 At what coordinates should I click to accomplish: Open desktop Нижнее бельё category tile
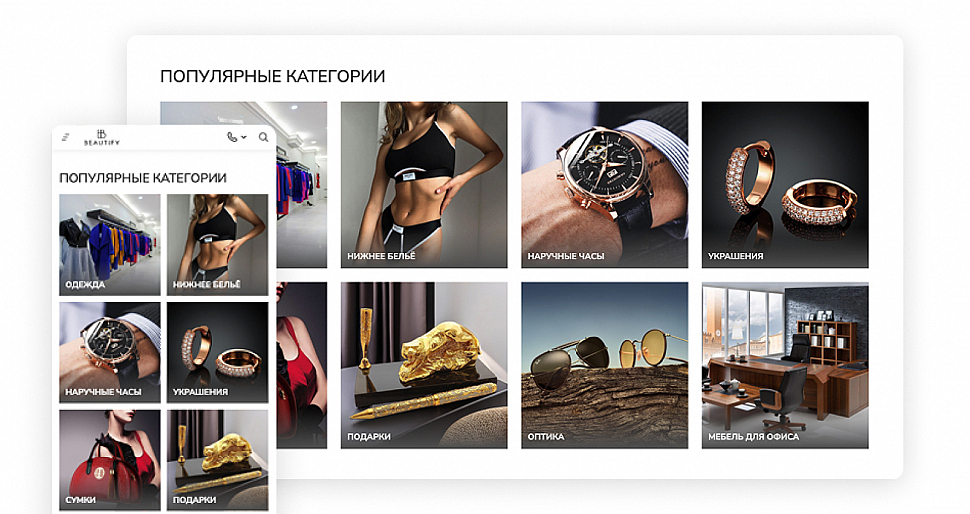(x=424, y=185)
